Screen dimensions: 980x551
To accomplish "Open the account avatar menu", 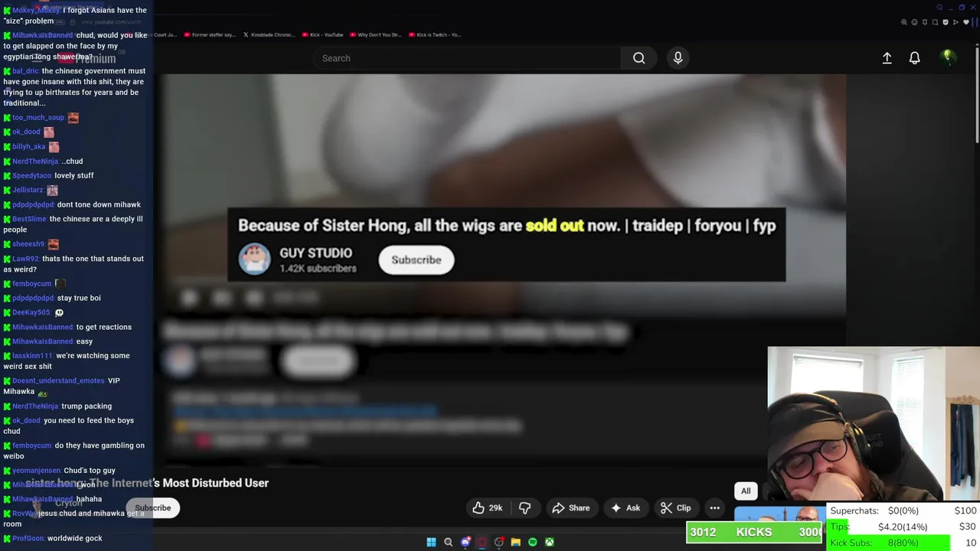I will 948,57.
